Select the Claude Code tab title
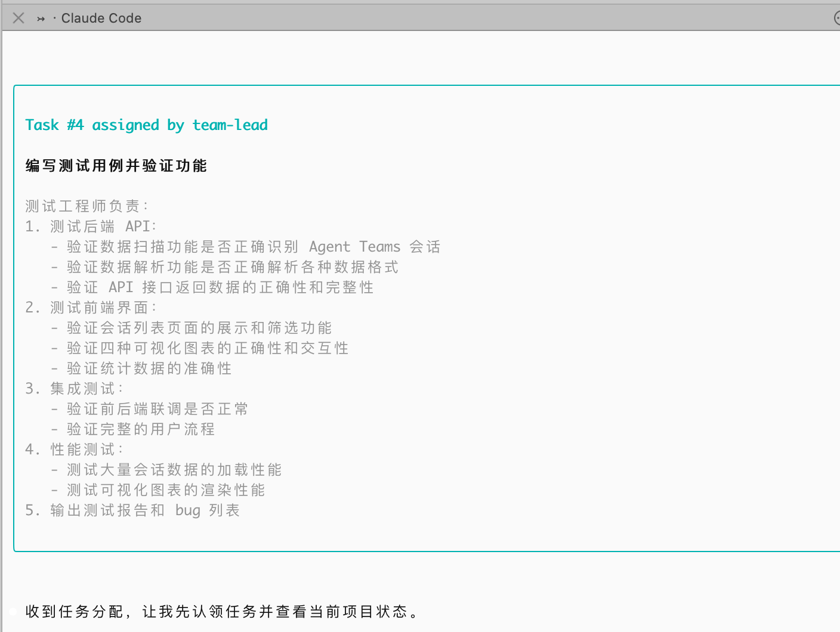 [101, 18]
